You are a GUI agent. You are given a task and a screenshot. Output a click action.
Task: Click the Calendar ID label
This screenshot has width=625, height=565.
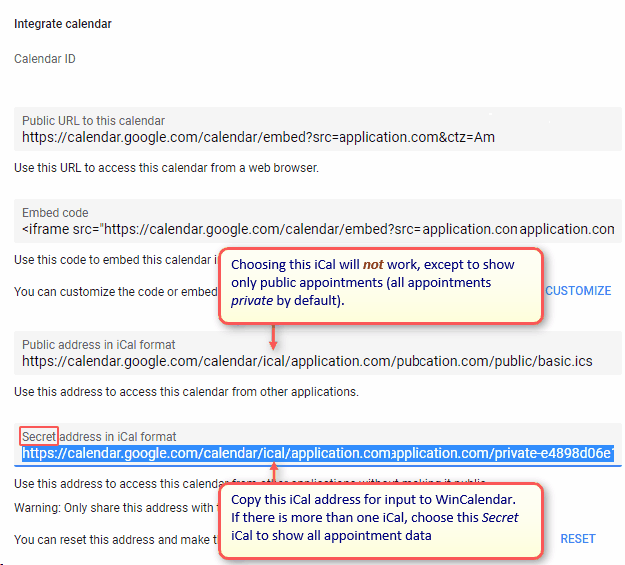[45, 59]
